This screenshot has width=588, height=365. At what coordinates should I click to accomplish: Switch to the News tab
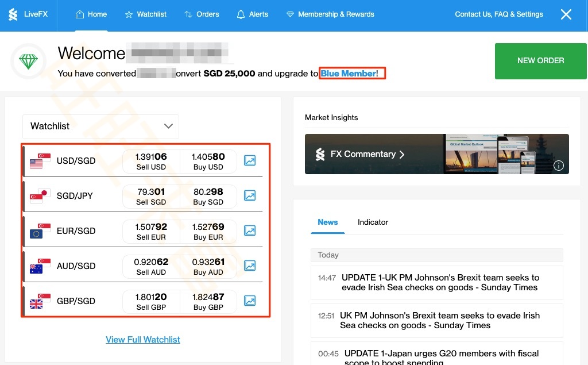(x=328, y=222)
